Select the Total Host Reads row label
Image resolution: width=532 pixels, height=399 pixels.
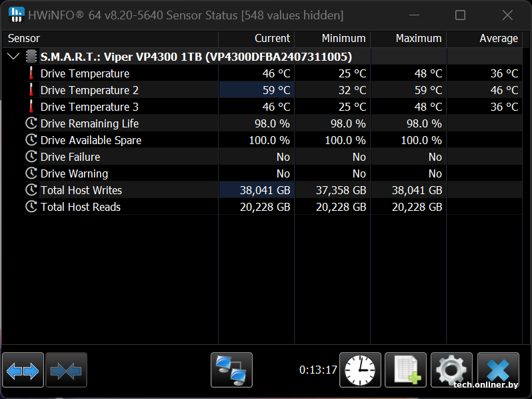(x=81, y=207)
